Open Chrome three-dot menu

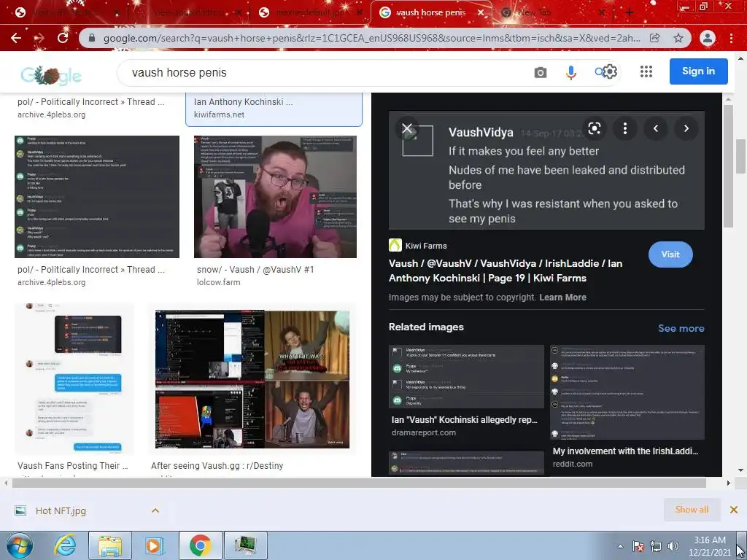(x=731, y=38)
